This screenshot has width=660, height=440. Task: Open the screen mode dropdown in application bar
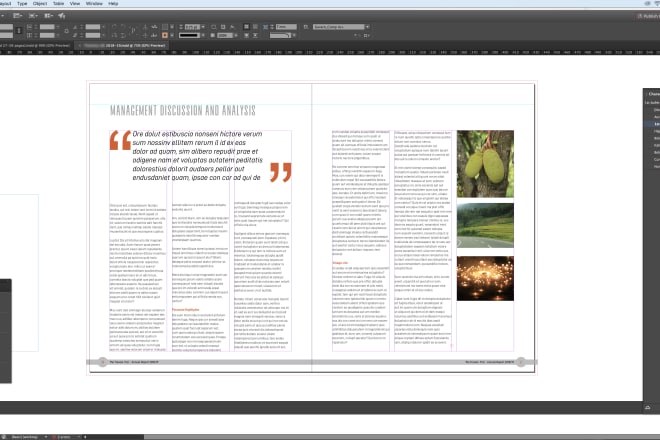tap(33, 16)
